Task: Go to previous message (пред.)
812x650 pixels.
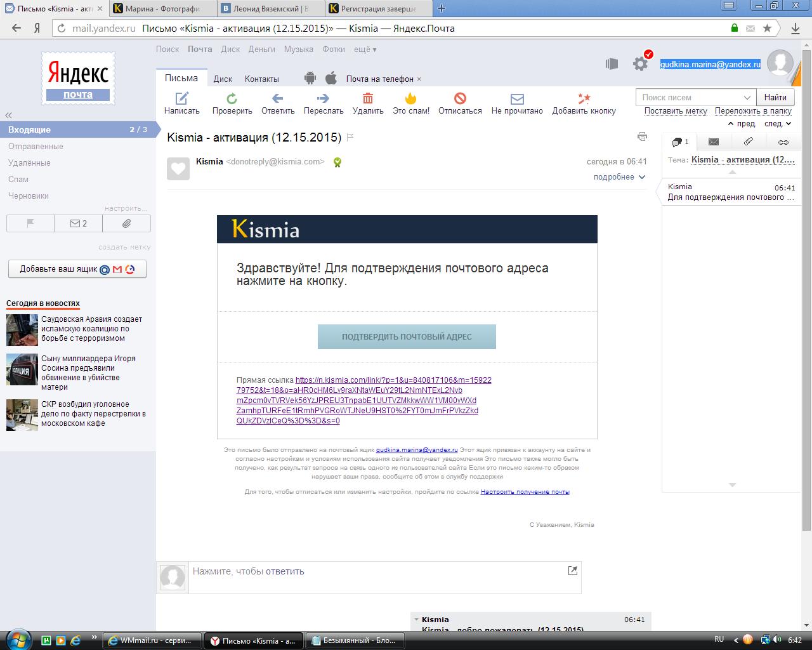Action: click(742, 124)
